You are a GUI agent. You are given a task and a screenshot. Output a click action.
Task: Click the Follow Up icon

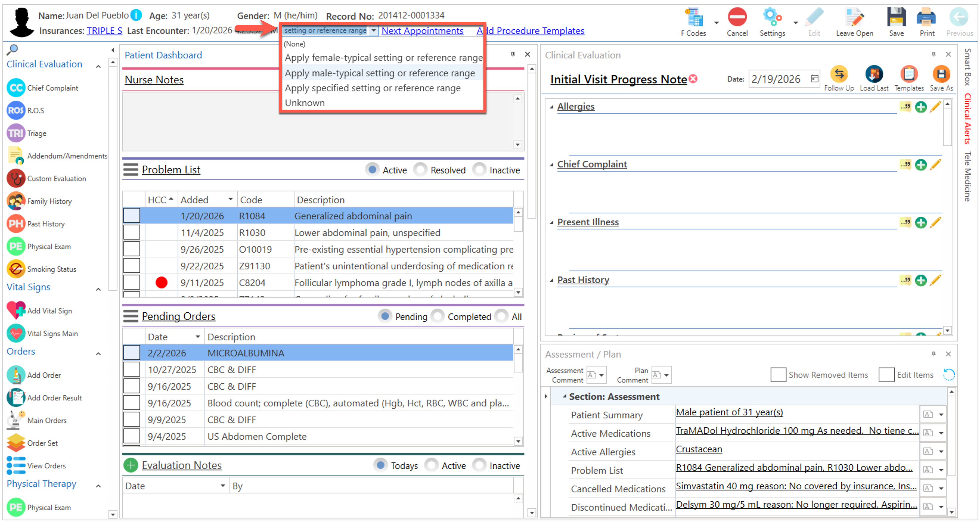(x=838, y=74)
